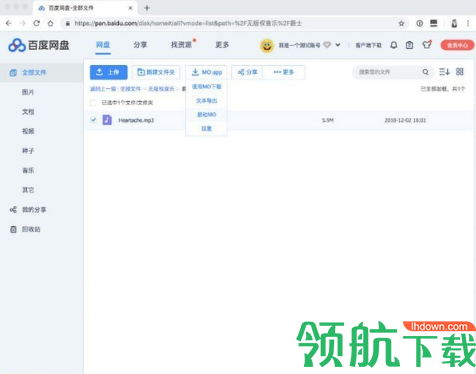Viewport: 476px width, 374px height.
Task: Click the dark browser extension icon
Action: pos(434,23)
